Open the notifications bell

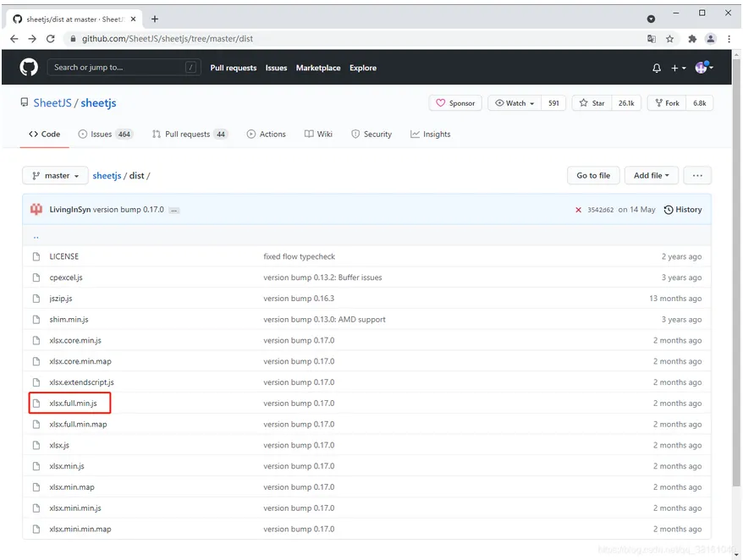pyautogui.click(x=657, y=69)
